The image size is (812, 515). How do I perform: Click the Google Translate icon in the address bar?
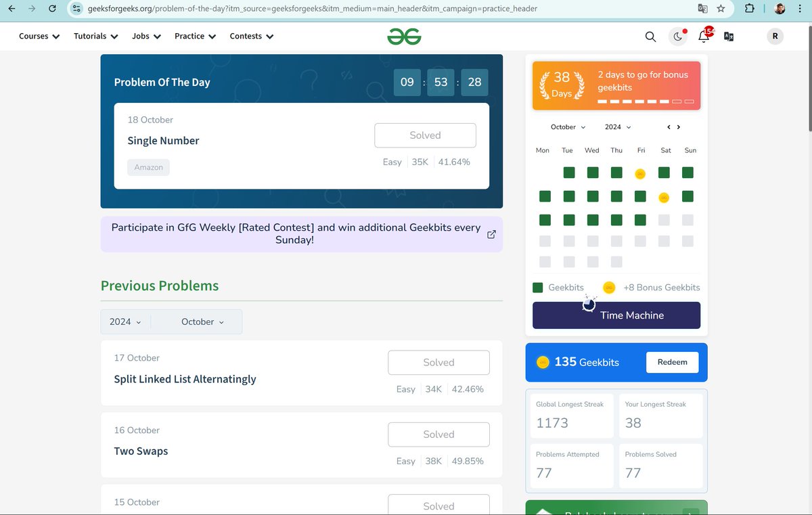pos(702,9)
